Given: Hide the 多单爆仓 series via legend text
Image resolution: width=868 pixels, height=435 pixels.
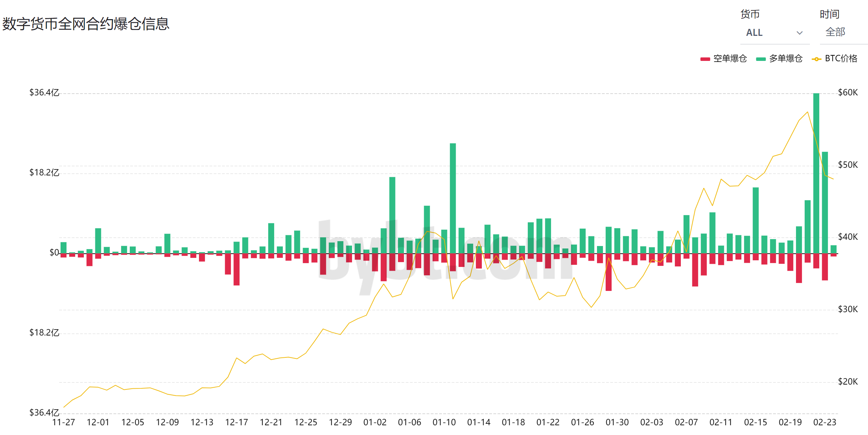Looking at the screenshot, I should point(786,58).
